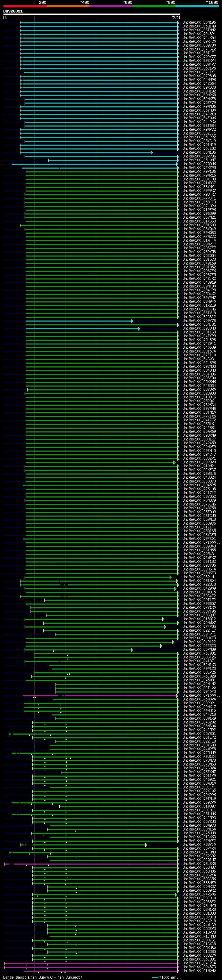Viewport: 222px width, 980px height.
Task: Select hit label UniRef100_Q42564
Action: click(x=199, y=84)
